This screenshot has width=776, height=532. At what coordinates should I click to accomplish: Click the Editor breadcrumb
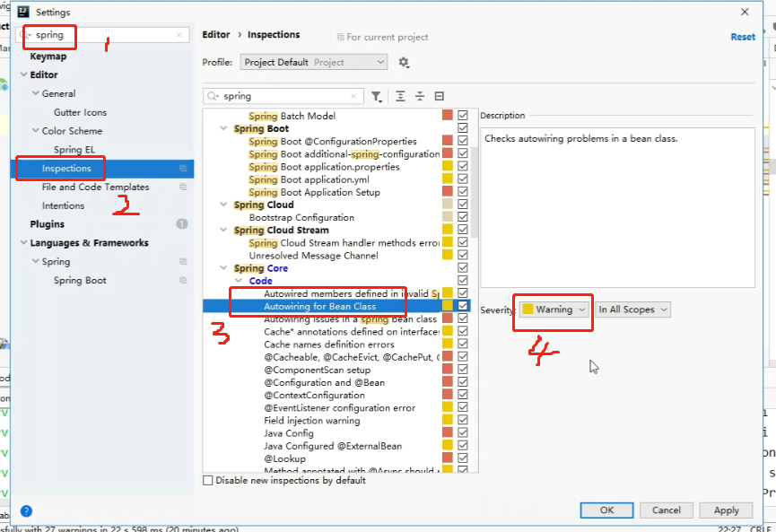point(216,35)
